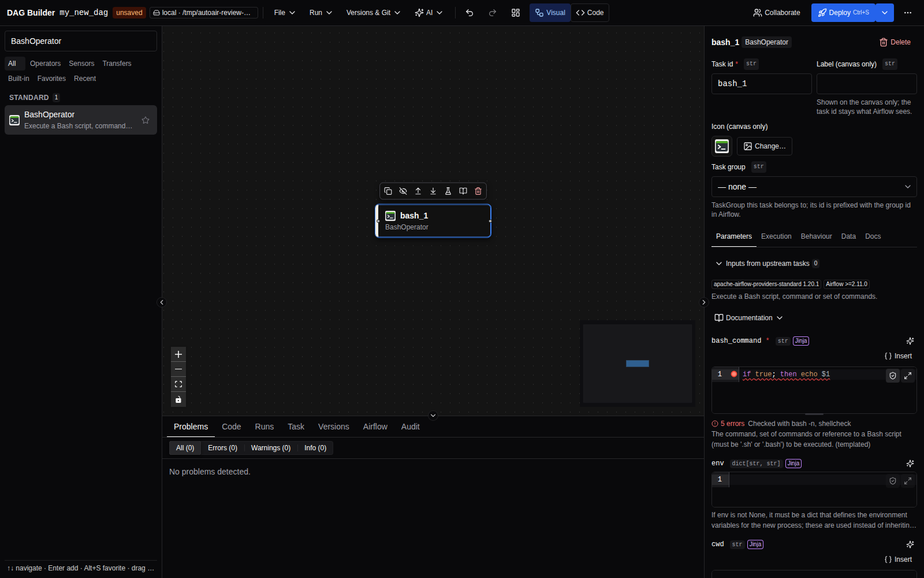Viewport: 924px width, 578px height.
Task: Click the flask test icon above bash_1
Action: tap(448, 191)
